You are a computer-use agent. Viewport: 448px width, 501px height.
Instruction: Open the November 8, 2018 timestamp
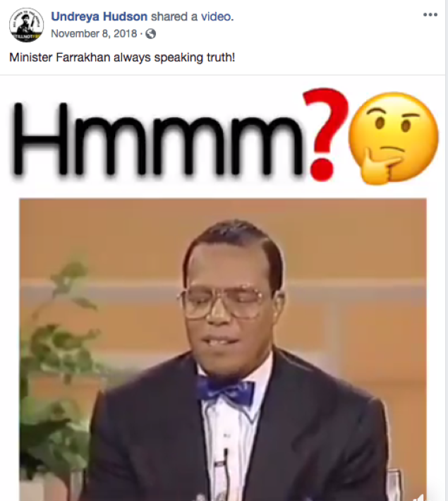point(94,34)
